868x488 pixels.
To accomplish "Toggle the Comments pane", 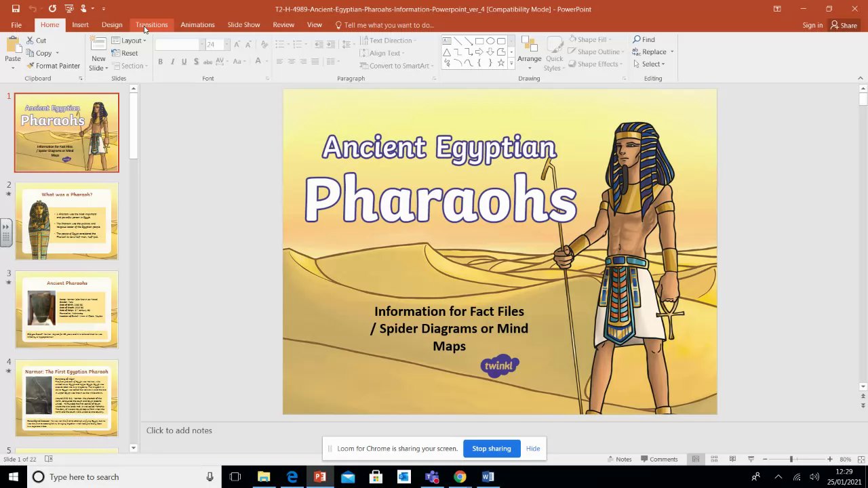I will [658, 460].
